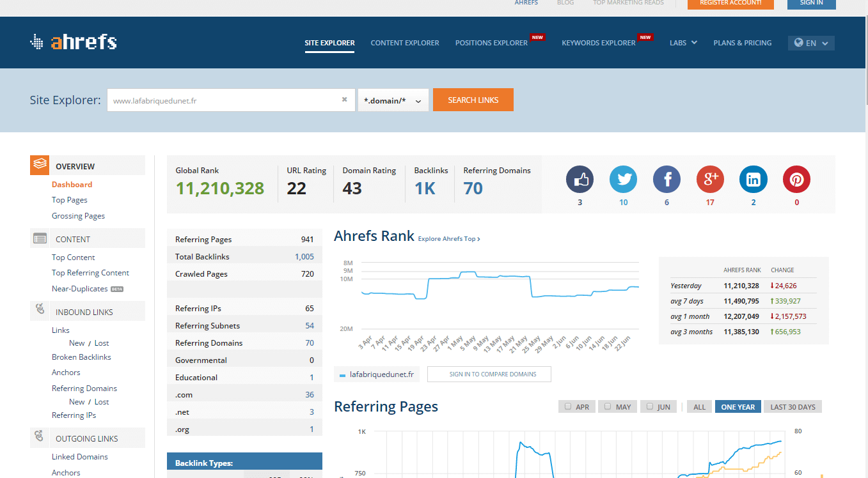Click the Facebook share icon

[667, 180]
